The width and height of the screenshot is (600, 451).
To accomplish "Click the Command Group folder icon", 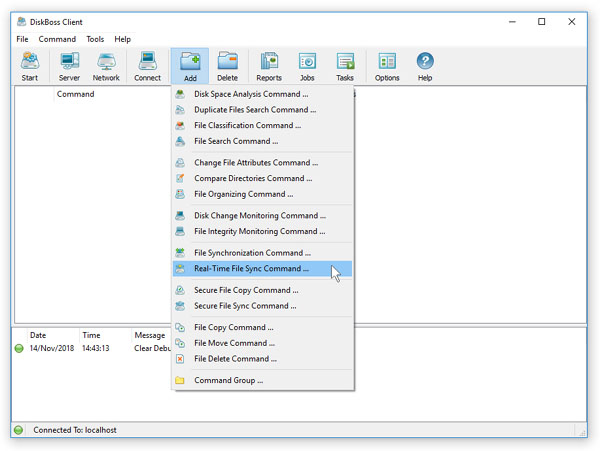I will (x=180, y=380).
